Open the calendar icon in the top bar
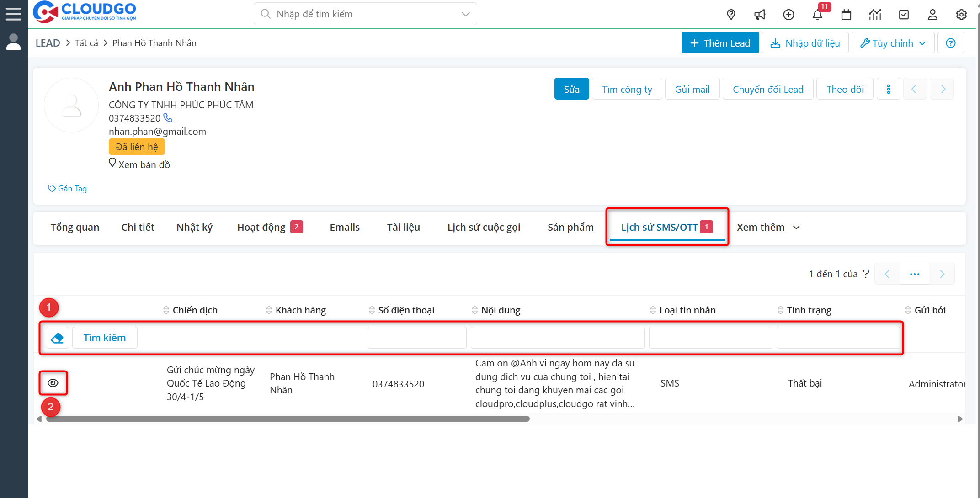The height and width of the screenshot is (498, 980). point(846,14)
